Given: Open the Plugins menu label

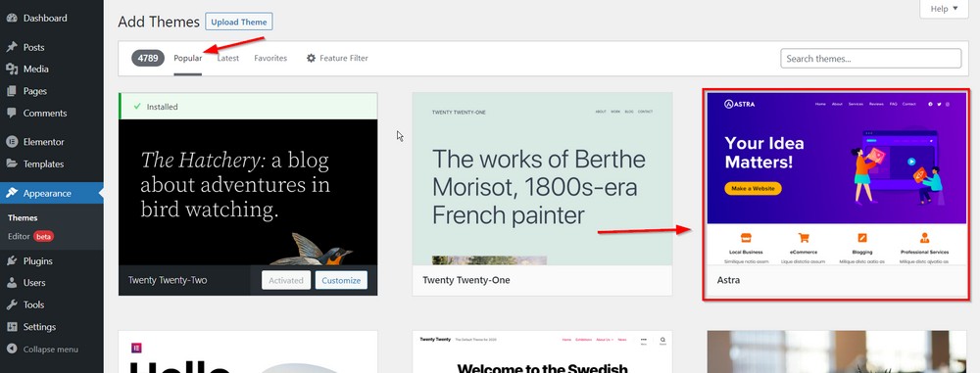Looking at the screenshot, I should point(37,261).
